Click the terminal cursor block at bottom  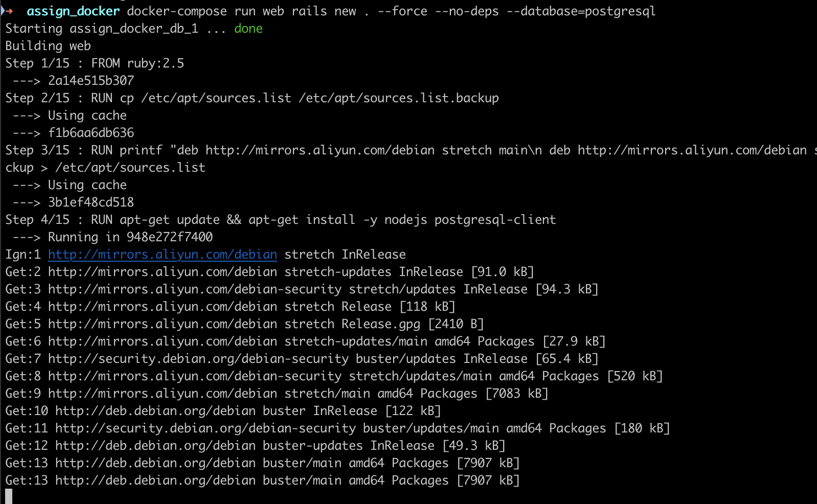(x=9, y=496)
